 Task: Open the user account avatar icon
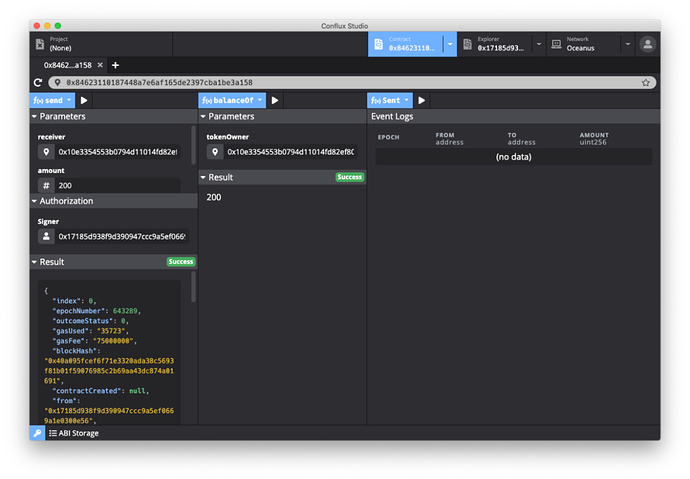click(x=648, y=44)
